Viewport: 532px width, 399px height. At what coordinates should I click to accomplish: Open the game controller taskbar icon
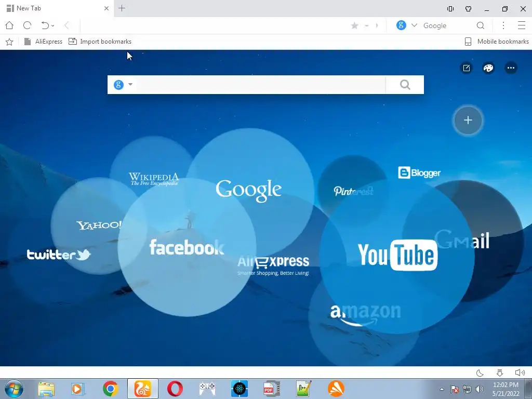[x=207, y=389]
